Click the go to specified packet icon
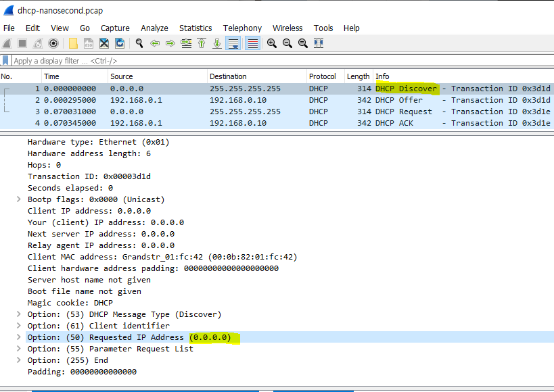 click(x=186, y=43)
